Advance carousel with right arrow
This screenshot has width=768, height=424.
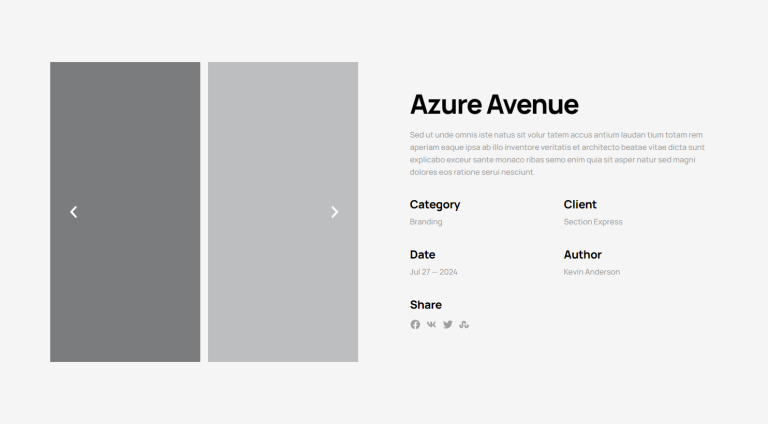pyautogui.click(x=334, y=212)
